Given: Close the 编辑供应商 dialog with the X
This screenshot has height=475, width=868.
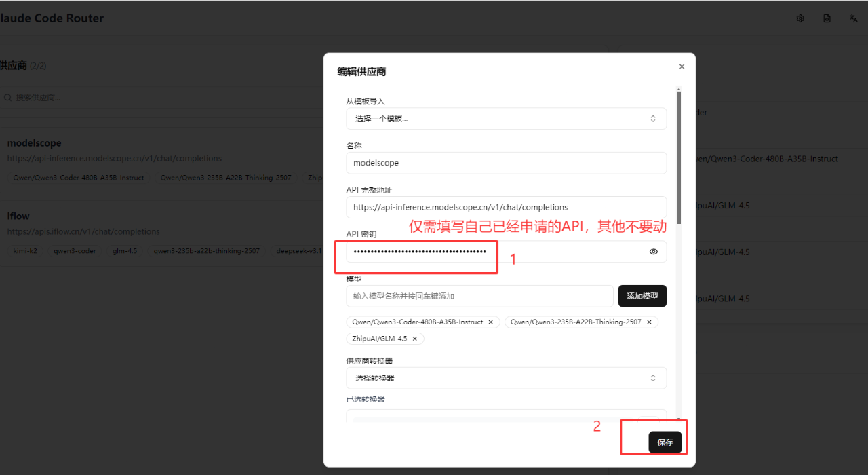Looking at the screenshot, I should (x=682, y=66).
